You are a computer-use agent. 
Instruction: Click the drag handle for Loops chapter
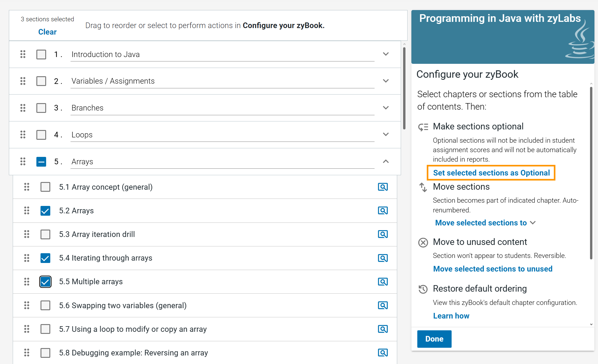23,134
